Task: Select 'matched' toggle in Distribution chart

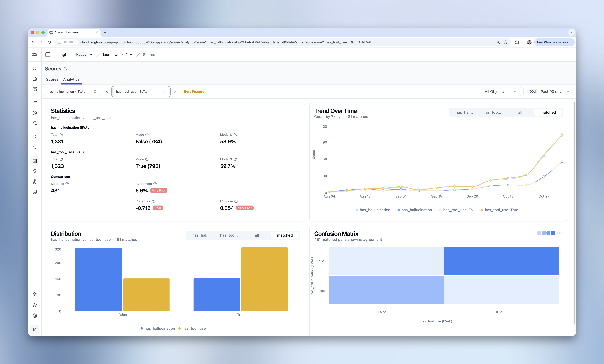Action: click(x=285, y=235)
